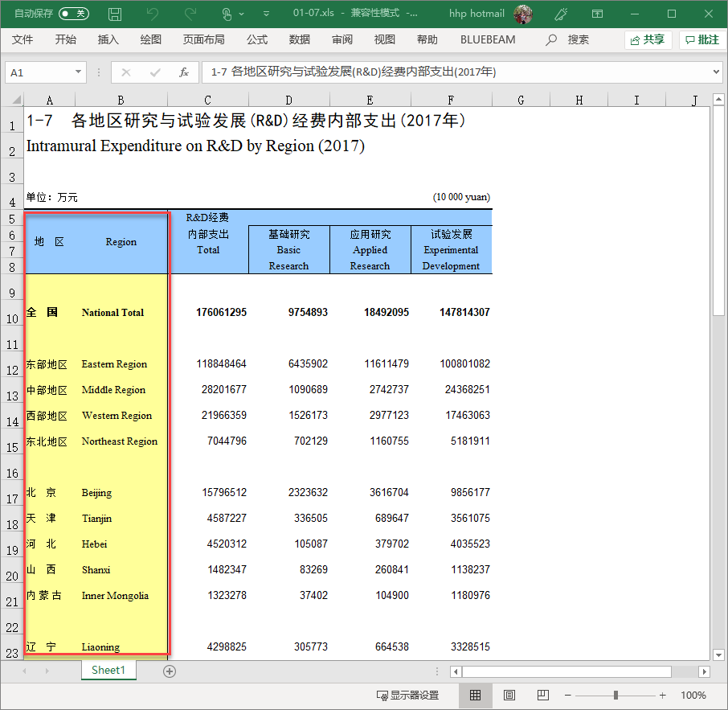Click the insert function fx icon
Image resolution: width=728 pixels, height=710 pixels.
(x=183, y=72)
